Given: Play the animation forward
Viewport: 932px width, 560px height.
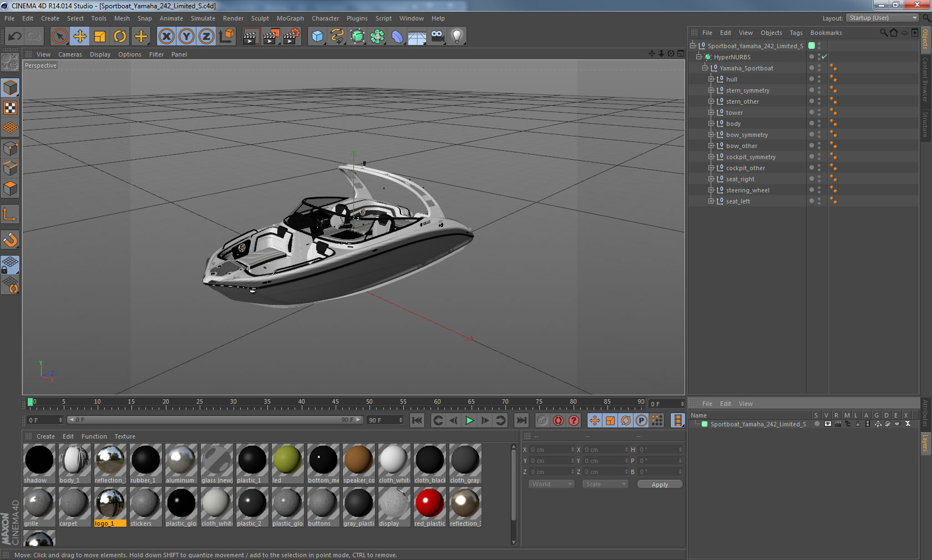Looking at the screenshot, I should tap(469, 420).
